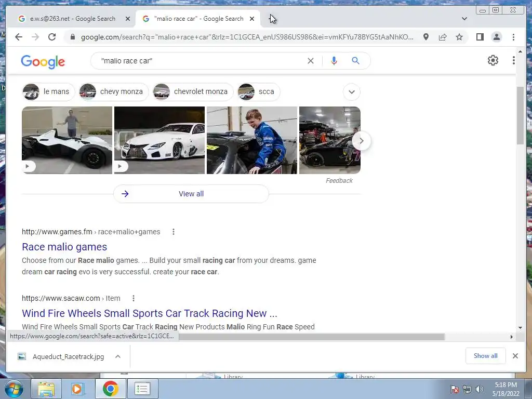
Task: Open options for the games.fm result
Action: (174, 232)
